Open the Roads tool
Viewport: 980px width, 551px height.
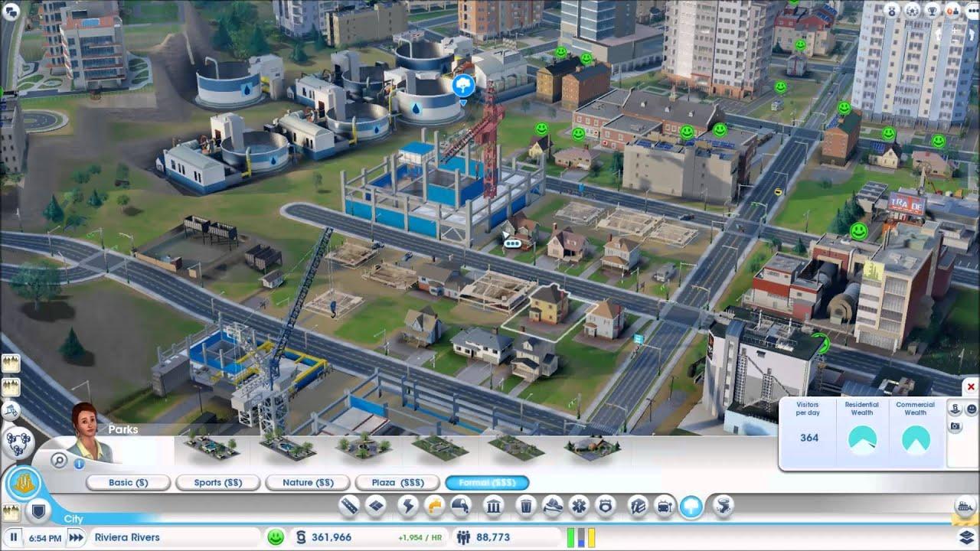coord(350,505)
